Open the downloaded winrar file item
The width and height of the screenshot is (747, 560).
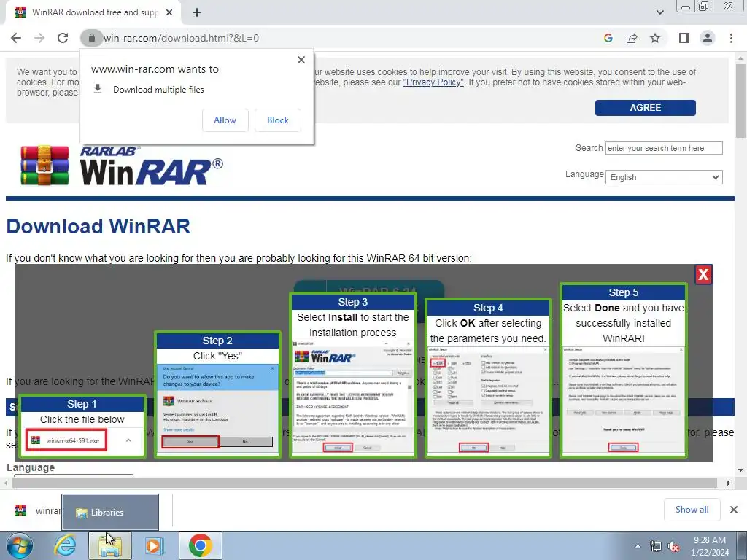point(38,510)
